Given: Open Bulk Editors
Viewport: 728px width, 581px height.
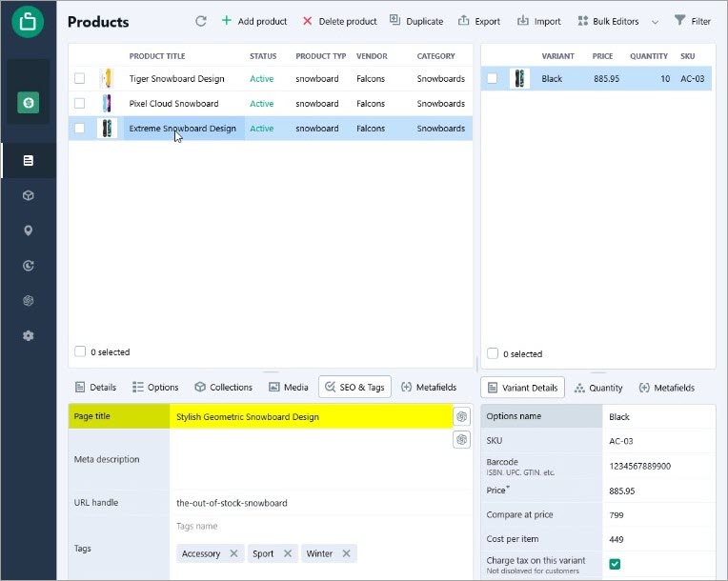Looking at the screenshot, I should coord(608,21).
